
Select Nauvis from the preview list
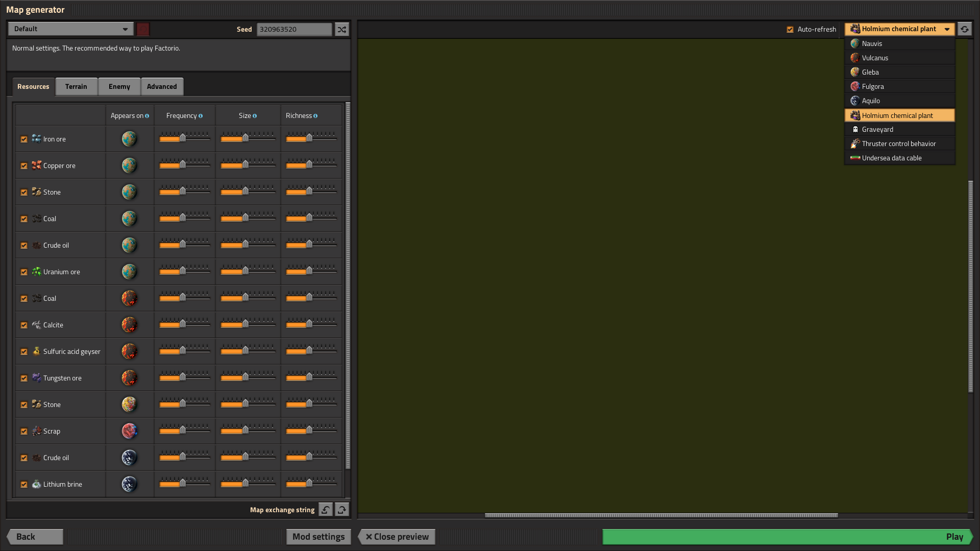[899, 44]
